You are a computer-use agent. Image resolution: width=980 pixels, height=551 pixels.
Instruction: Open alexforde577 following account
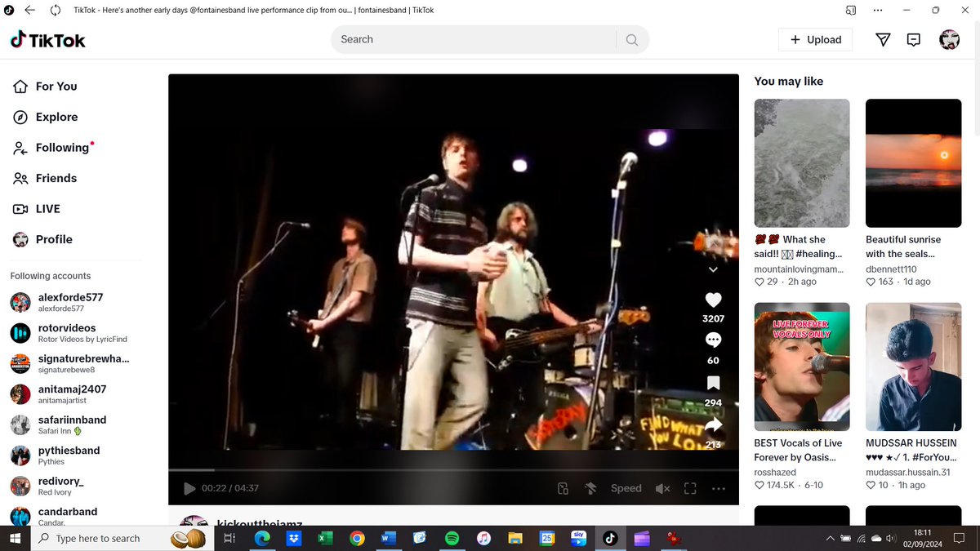pyautogui.click(x=71, y=302)
